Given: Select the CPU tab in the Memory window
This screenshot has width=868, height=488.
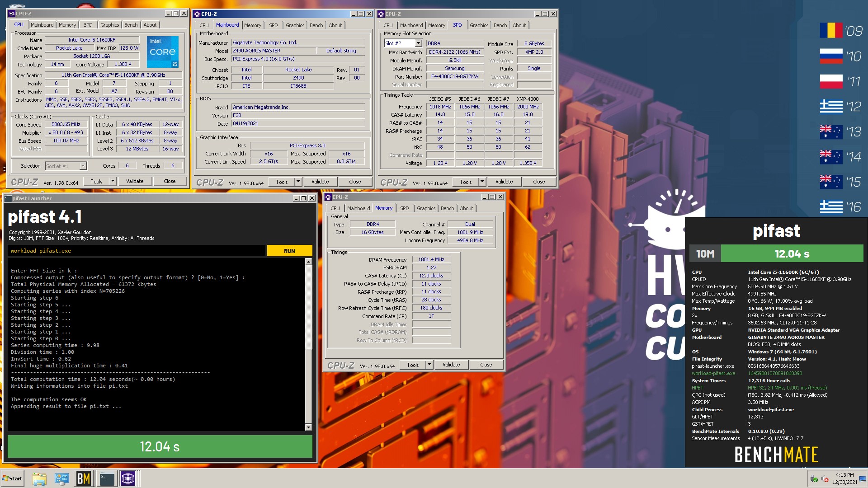Looking at the screenshot, I should click(x=335, y=208).
